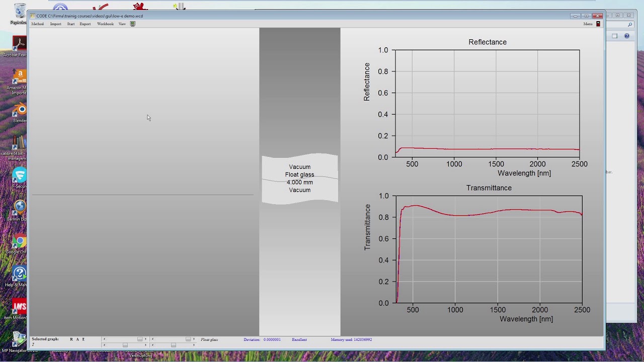Click the Menu label at top right
Viewport: 644px width, 362px height.
click(588, 24)
